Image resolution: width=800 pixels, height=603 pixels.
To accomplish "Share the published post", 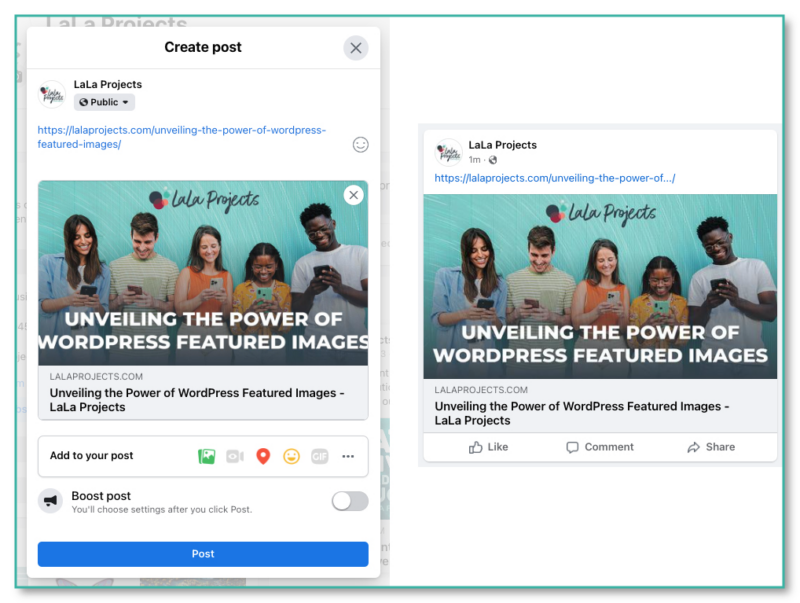I will (x=711, y=447).
